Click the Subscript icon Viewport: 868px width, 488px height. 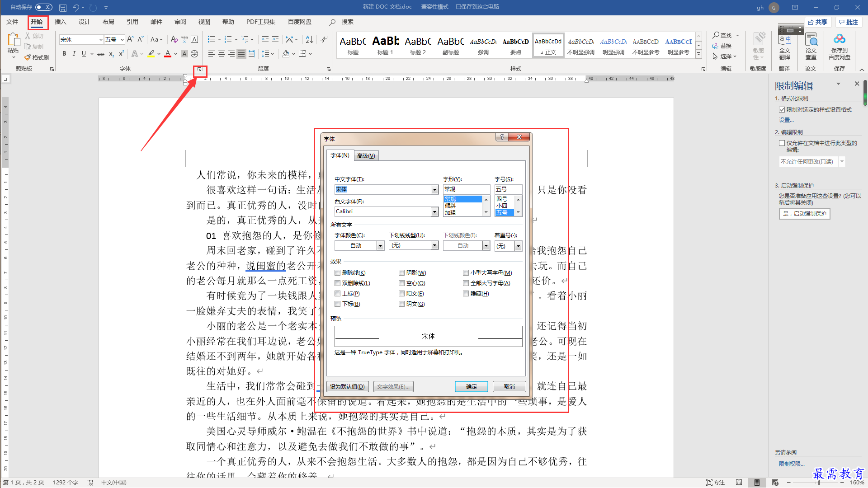(111, 54)
